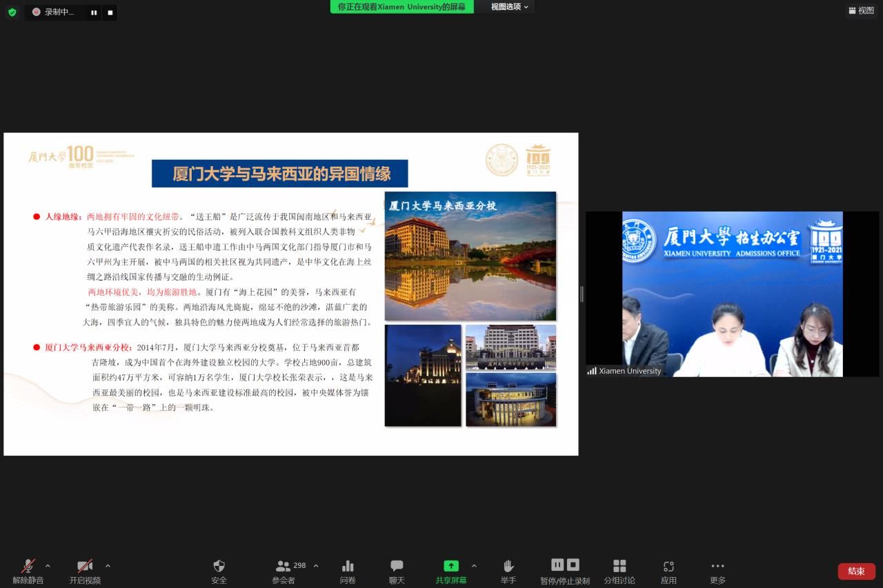The width and height of the screenshot is (883, 588).
Task: Open the Security (安全) shield icon
Action: point(219,571)
